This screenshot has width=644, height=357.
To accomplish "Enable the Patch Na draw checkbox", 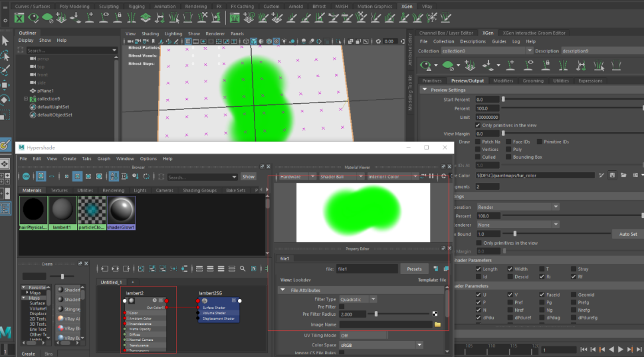I will [x=478, y=141].
